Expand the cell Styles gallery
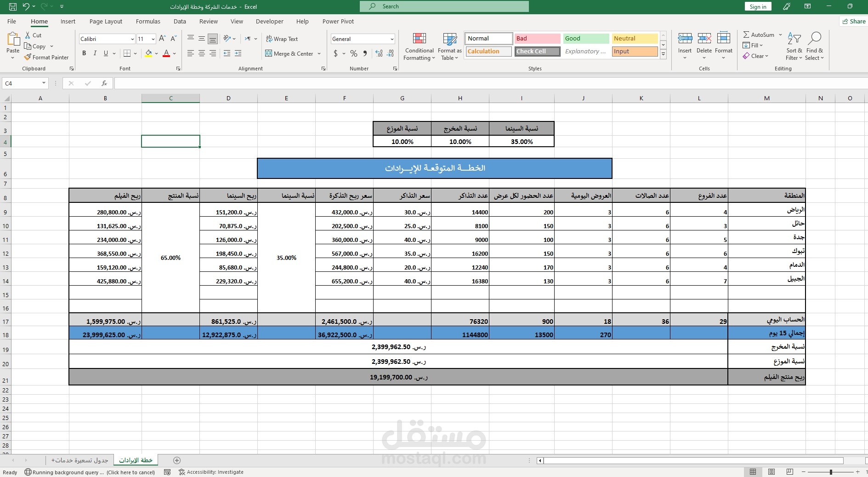 (x=663, y=54)
